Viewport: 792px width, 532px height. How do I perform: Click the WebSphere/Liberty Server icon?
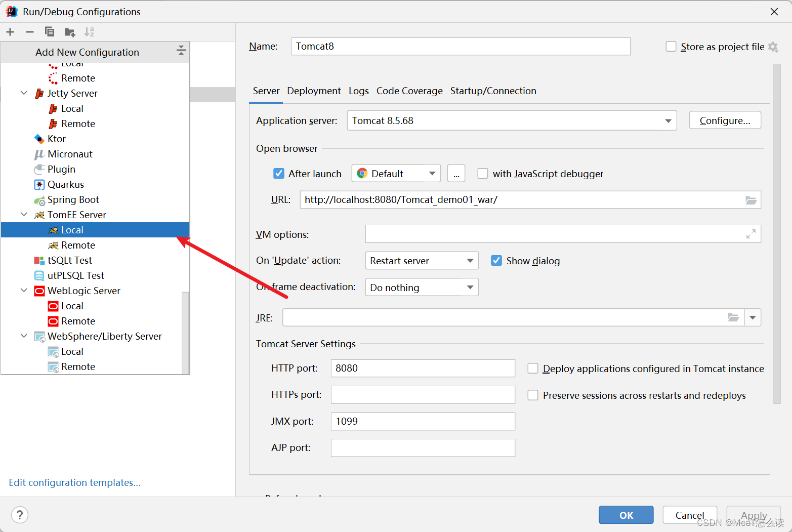tap(39, 337)
